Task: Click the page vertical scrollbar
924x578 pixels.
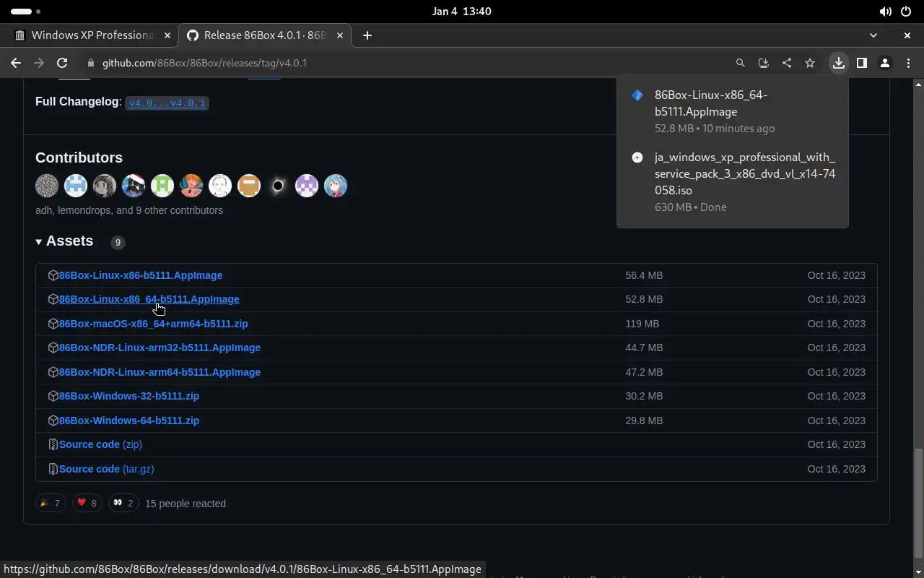Action: 919,503
